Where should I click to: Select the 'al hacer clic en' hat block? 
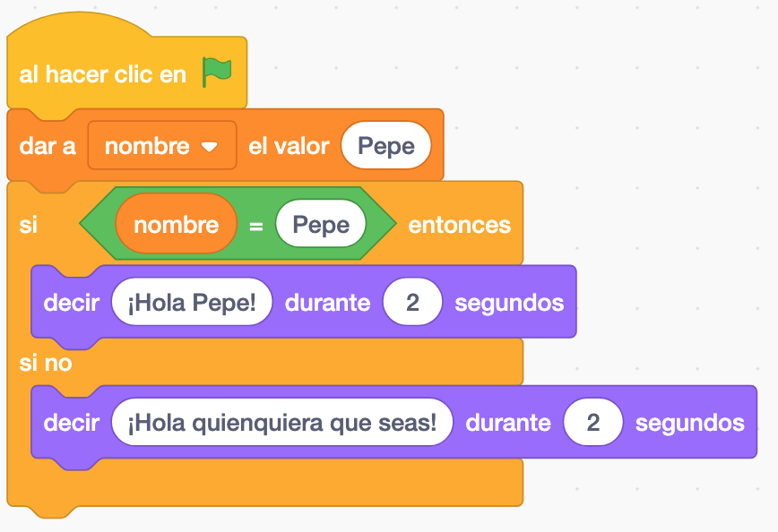103,74
